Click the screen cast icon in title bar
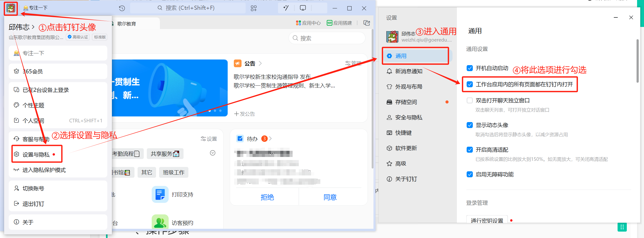The height and width of the screenshot is (238, 644). coord(303,8)
